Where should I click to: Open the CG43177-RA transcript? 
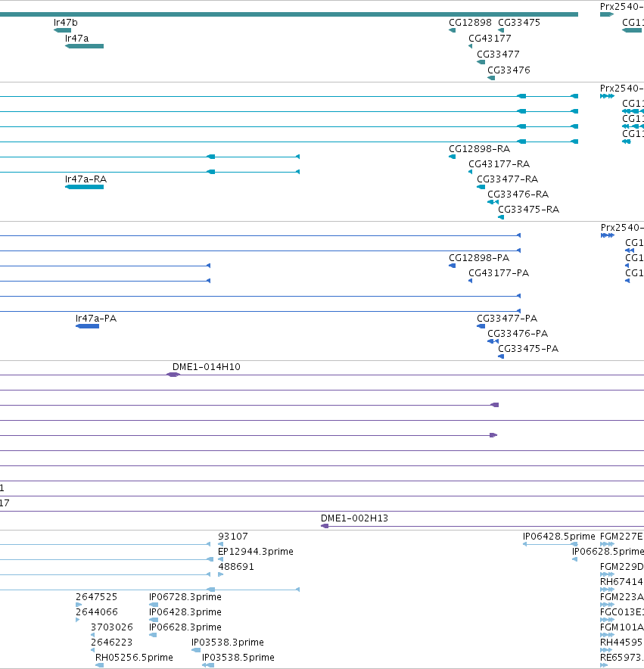tap(470, 172)
